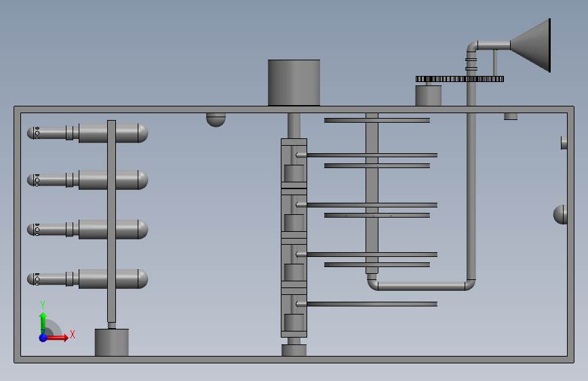Select the uppermost horizontal rod from the column

367,155
